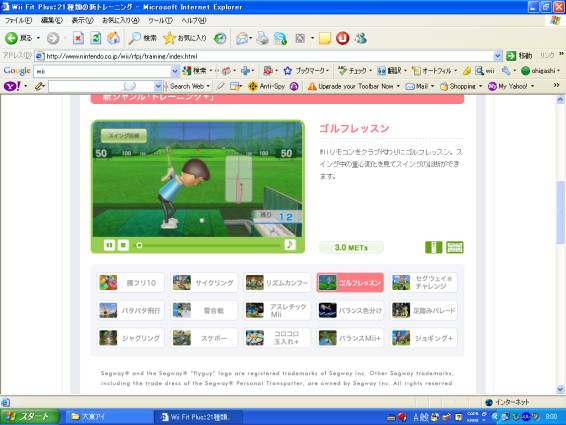
Task: Open dropdown arrow next to Mail on Yahoo toolbar
Action: click(x=432, y=86)
